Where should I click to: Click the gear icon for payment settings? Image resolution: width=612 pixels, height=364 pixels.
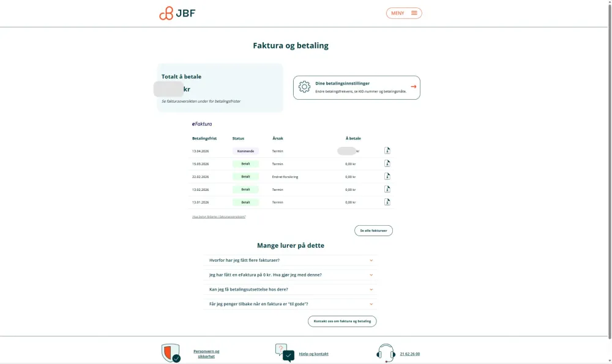304,87
